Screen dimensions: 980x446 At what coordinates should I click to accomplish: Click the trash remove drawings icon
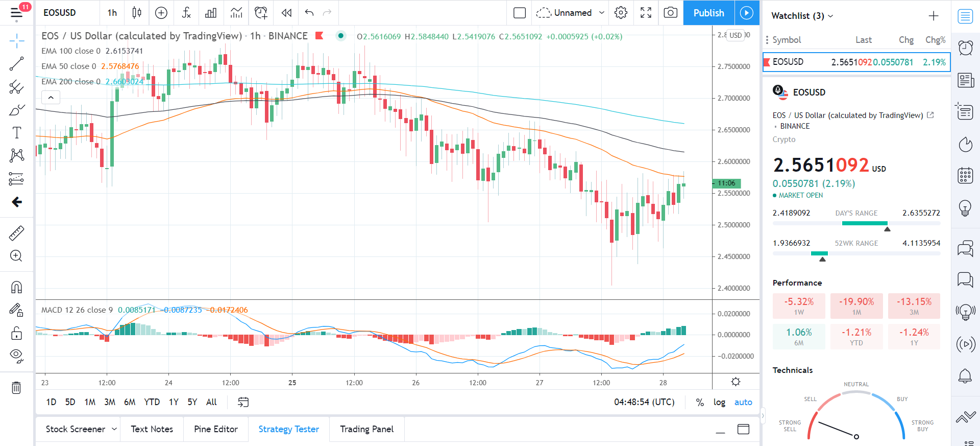pyautogui.click(x=16, y=388)
